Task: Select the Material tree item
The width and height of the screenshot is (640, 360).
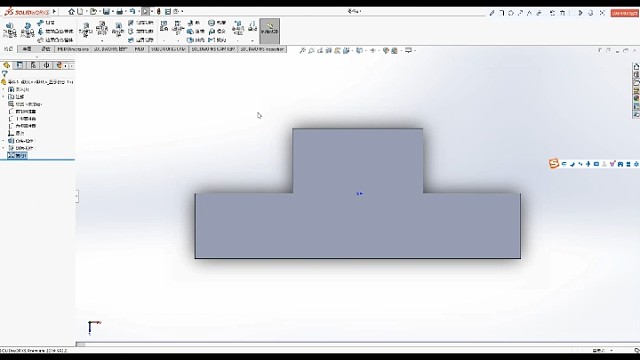Action: pyautogui.click(x=24, y=104)
